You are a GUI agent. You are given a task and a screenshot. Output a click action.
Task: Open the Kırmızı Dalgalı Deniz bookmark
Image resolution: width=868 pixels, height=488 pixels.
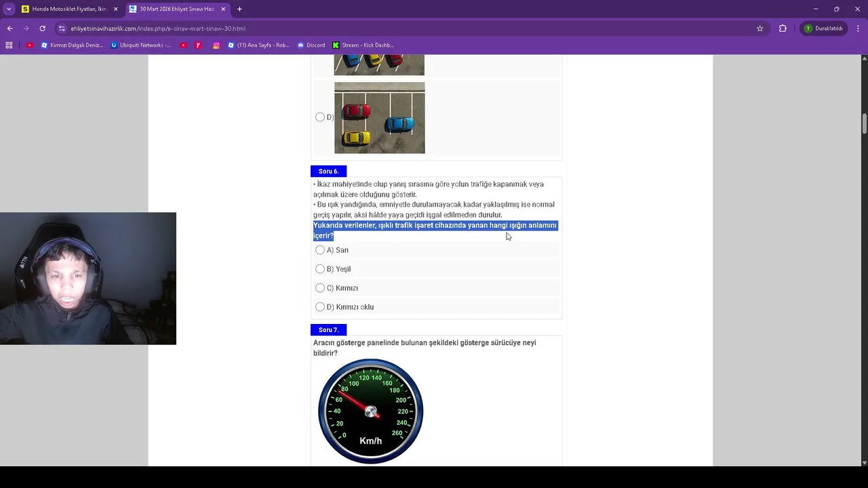pyautogui.click(x=72, y=45)
